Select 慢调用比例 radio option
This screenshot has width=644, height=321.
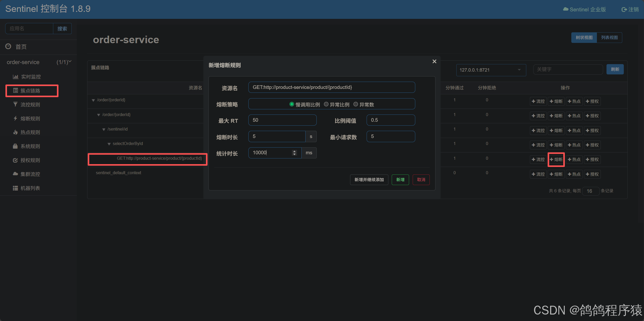coord(292,104)
